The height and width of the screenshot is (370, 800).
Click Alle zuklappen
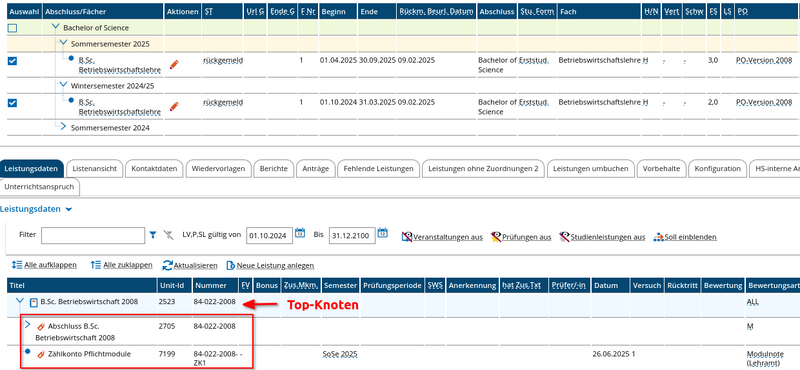[x=121, y=265]
